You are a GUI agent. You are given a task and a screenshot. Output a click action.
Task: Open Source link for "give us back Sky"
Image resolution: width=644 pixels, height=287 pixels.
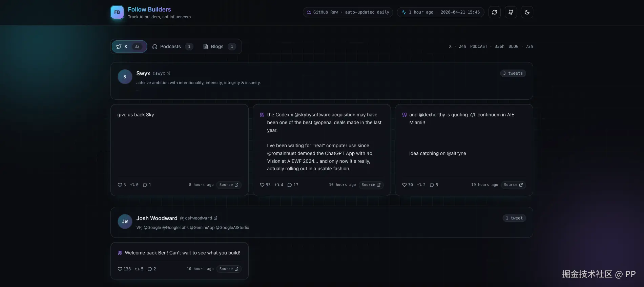[229, 185]
